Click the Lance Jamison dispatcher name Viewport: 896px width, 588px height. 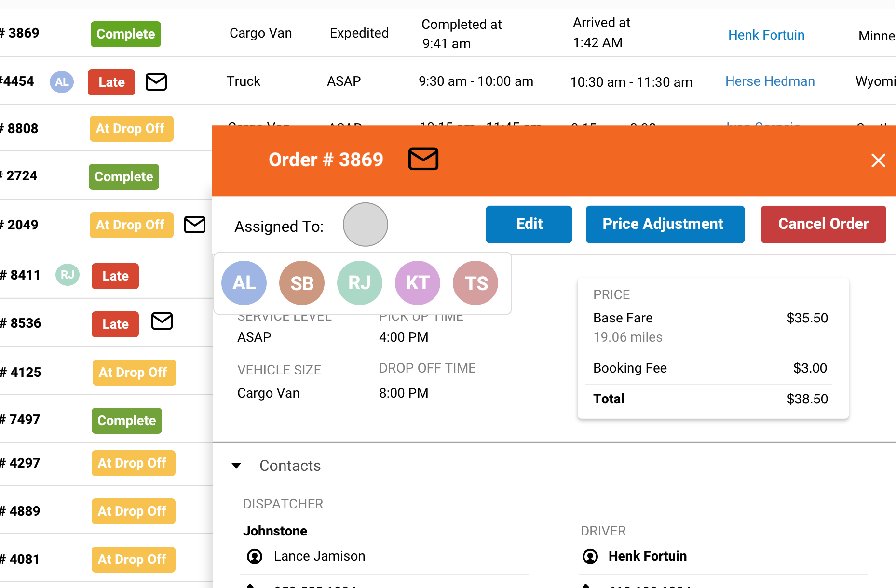(320, 556)
